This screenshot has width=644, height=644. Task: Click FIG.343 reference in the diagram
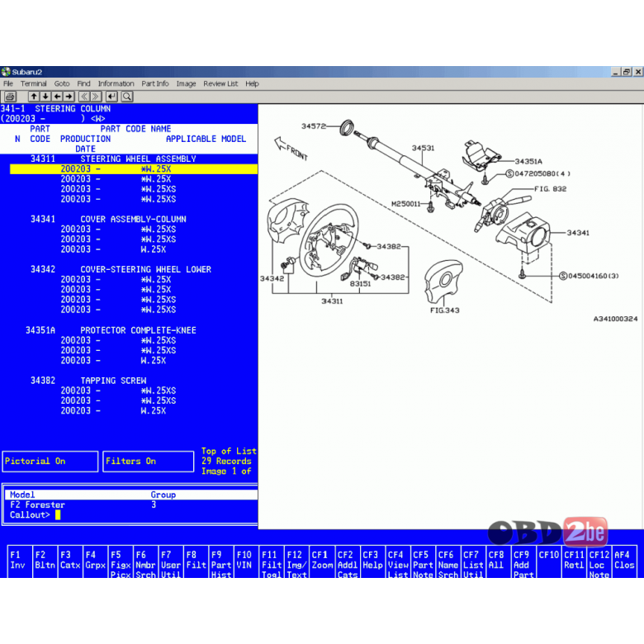tap(445, 310)
